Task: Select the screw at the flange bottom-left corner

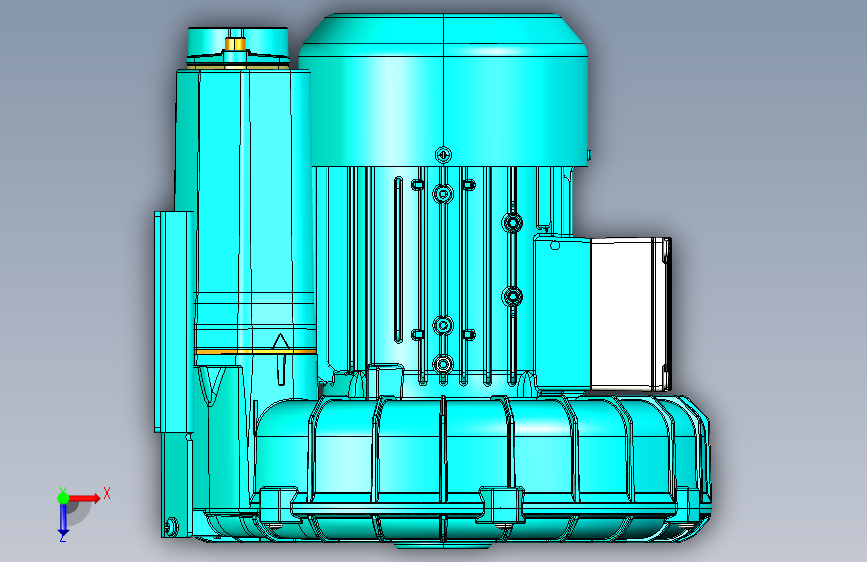Action: click(171, 525)
